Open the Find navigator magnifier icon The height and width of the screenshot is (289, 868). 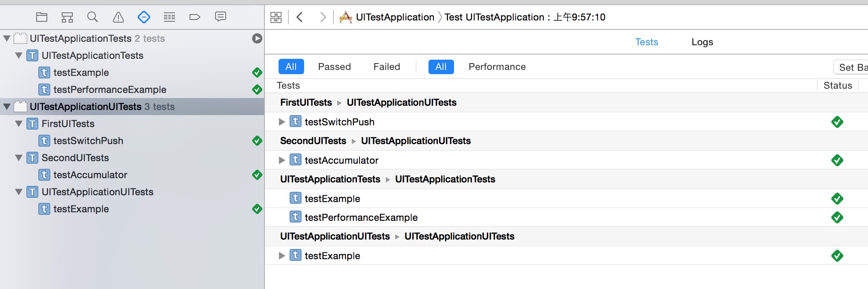(x=92, y=17)
